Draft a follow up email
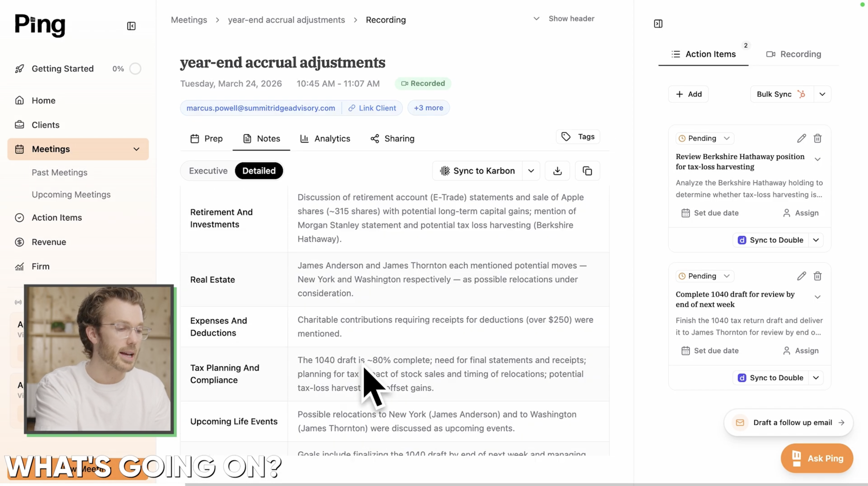The image size is (868, 486). 789,422
